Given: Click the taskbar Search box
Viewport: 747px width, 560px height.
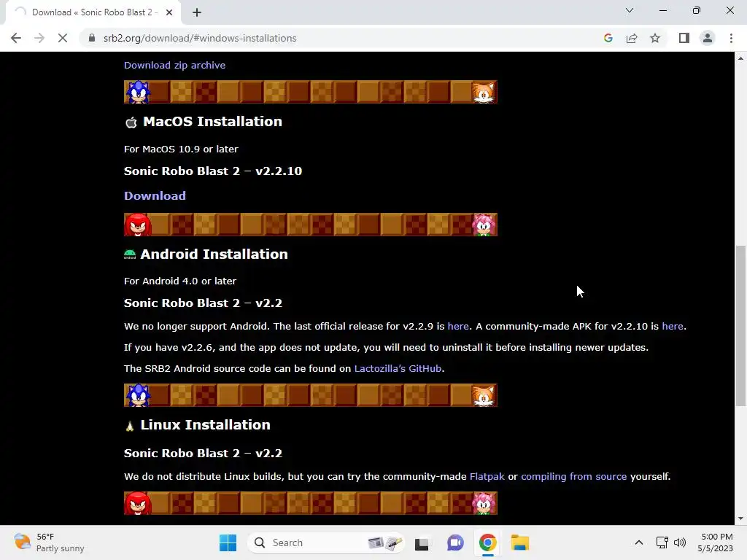Looking at the screenshot, I should 326,542.
